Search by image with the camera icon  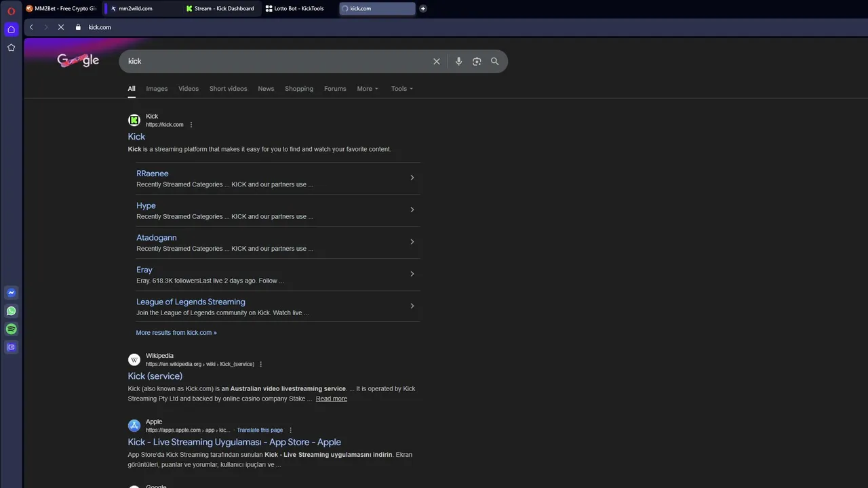tap(477, 61)
